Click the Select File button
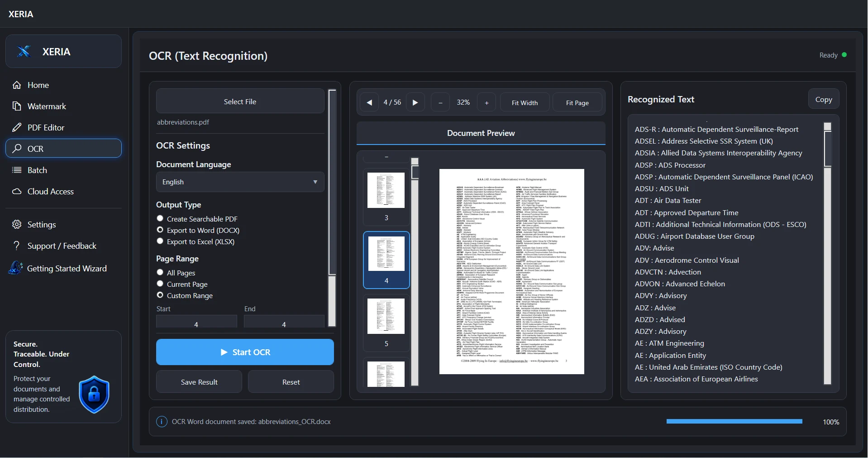Screen dimensions: 868x458 click(x=240, y=102)
